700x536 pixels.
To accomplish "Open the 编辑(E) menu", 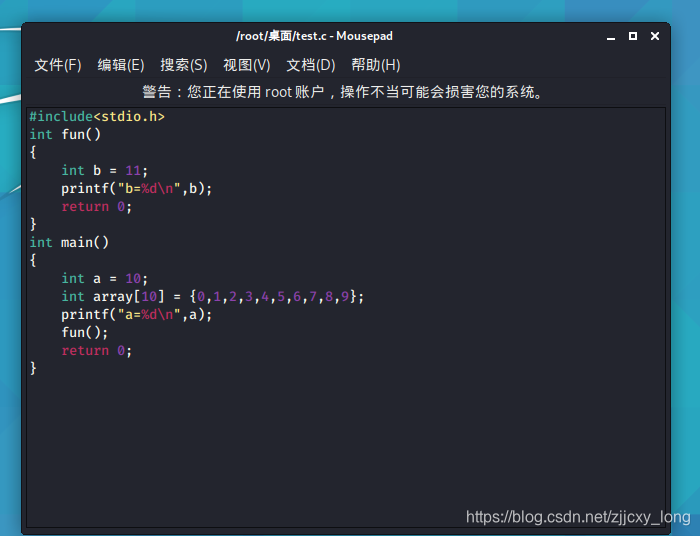I will pos(121,65).
